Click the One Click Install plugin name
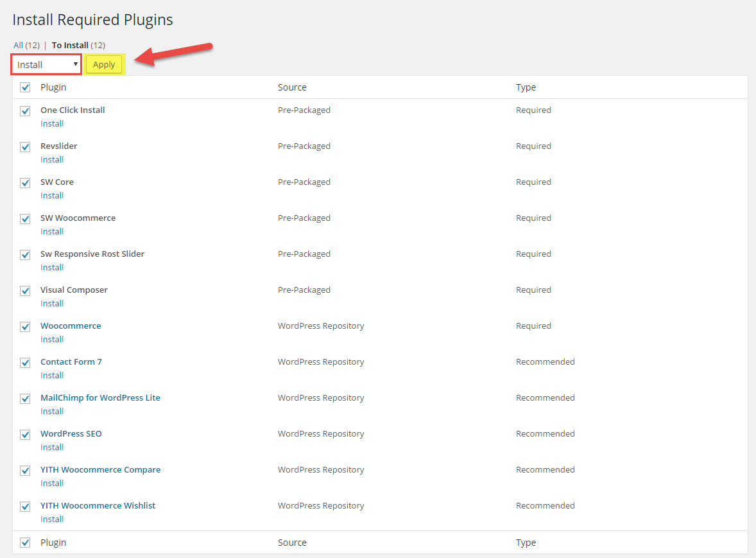Image resolution: width=756 pixels, height=558 pixels. (x=73, y=110)
